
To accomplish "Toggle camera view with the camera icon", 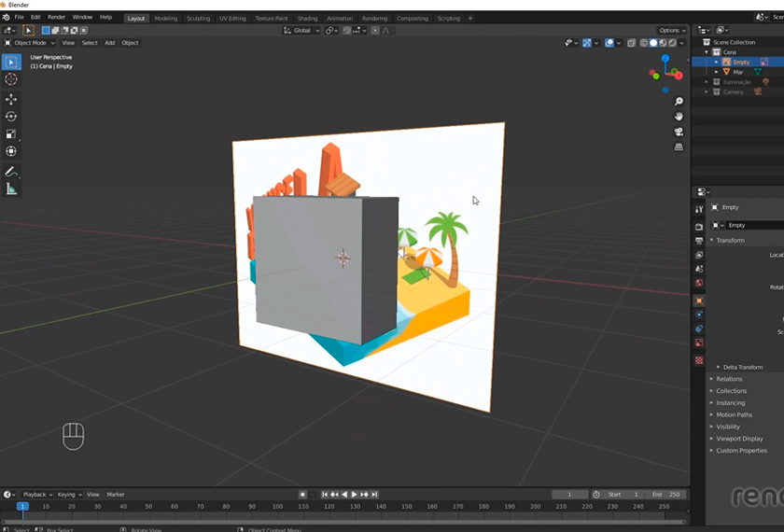I will pyautogui.click(x=679, y=132).
